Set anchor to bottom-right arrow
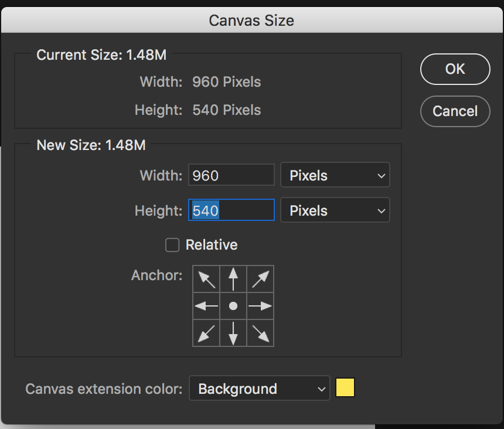 (x=260, y=333)
